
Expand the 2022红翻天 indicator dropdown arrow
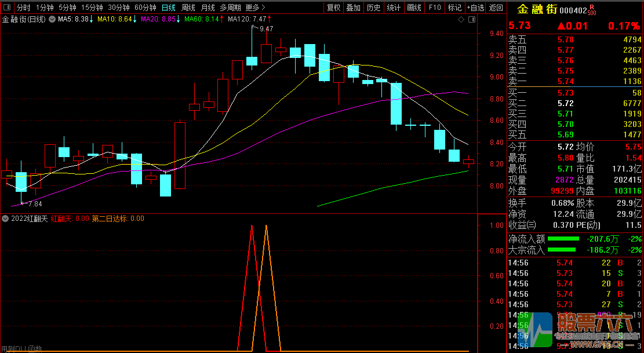[x=5, y=219]
